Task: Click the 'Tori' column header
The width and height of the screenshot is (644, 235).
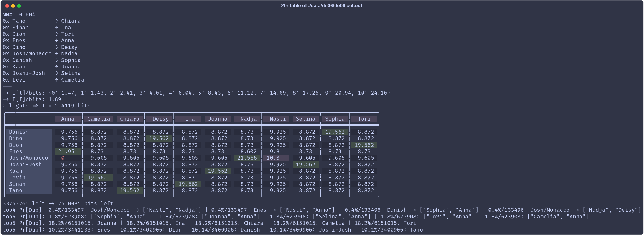Action: pyautogui.click(x=364, y=119)
